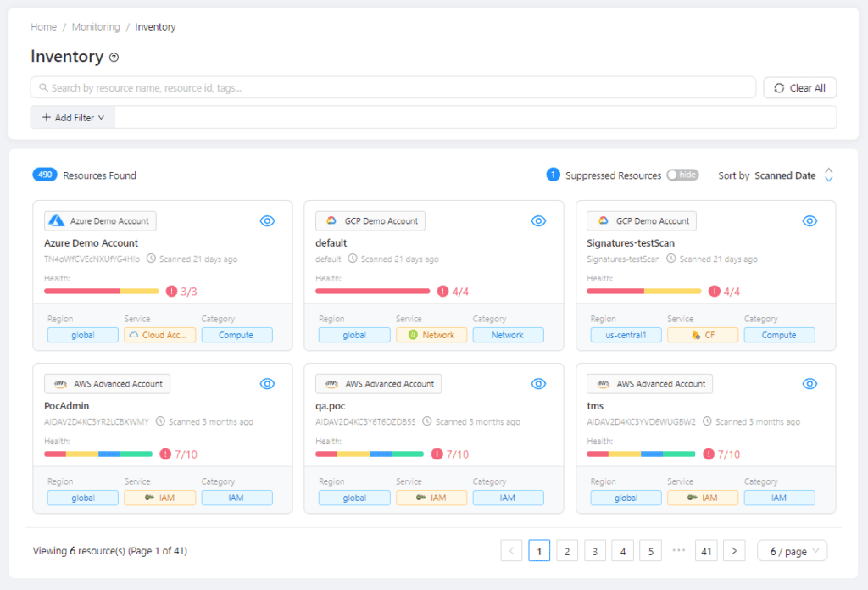Click next page arrow

(x=734, y=551)
